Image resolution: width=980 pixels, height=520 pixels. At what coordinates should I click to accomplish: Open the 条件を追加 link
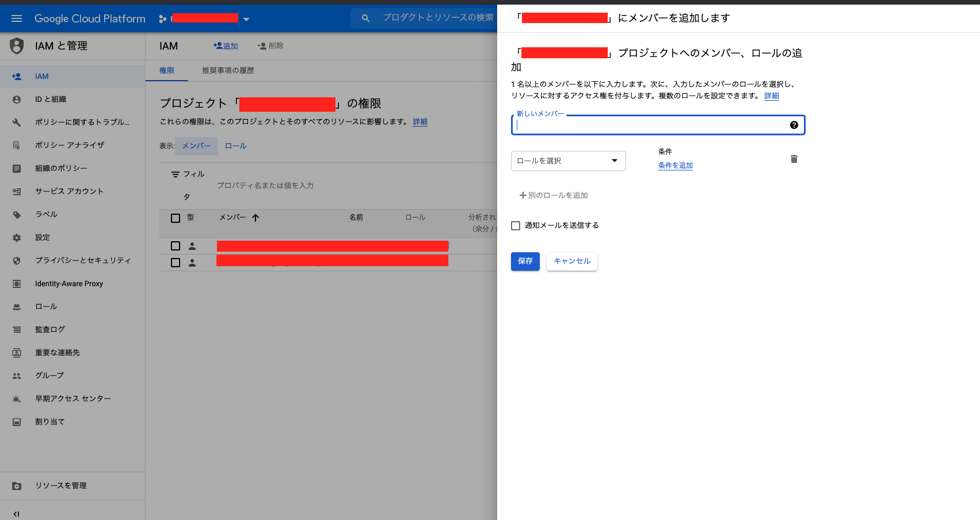pyautogui.click(x=675, y=165)
